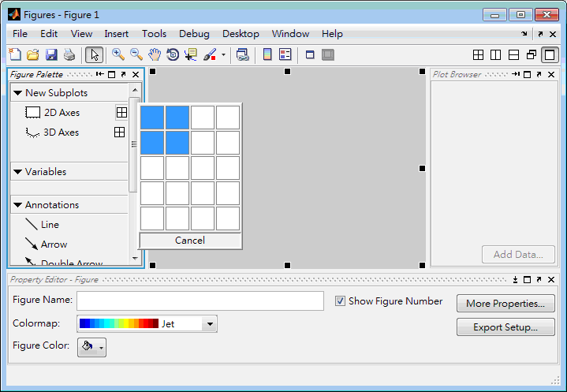Viewport: 567px width, 392px height.
Task: Select the Data Cursor tool
Action: (191, 54)
